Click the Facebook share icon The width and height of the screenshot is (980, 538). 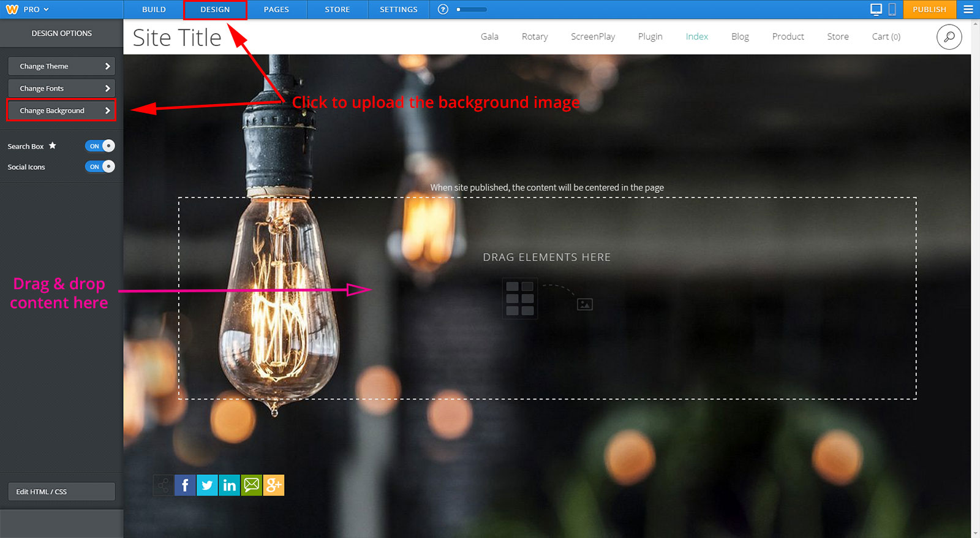pos(185,485)
